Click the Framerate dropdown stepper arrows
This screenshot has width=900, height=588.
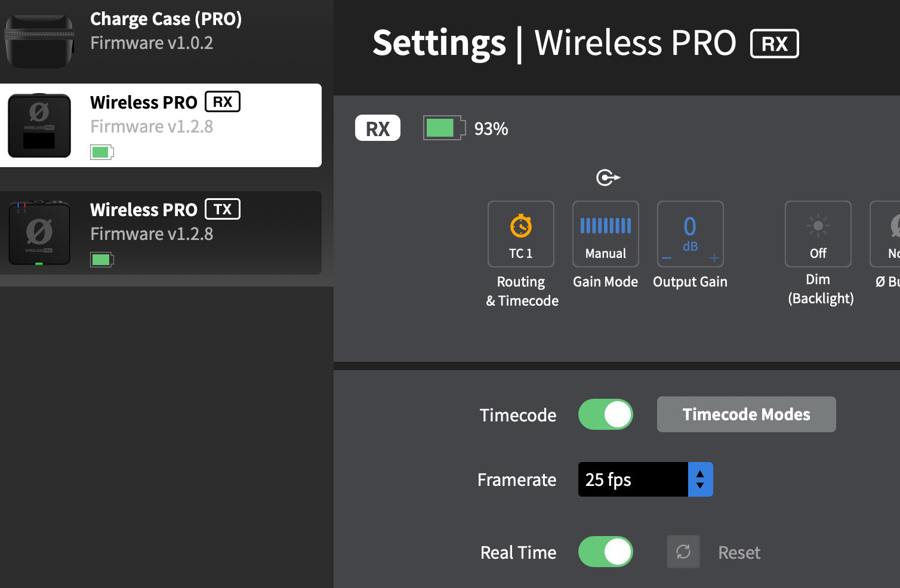click(x=699, y=479)
